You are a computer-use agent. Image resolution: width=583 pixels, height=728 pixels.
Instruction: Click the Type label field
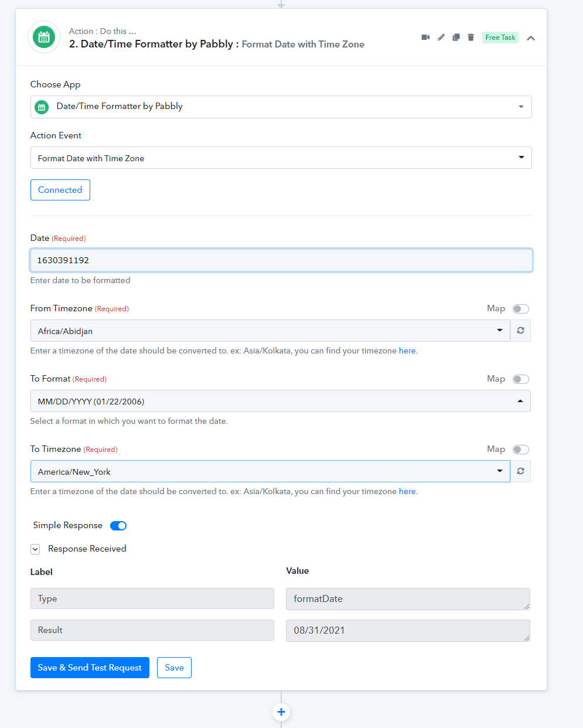click(152, 598)
